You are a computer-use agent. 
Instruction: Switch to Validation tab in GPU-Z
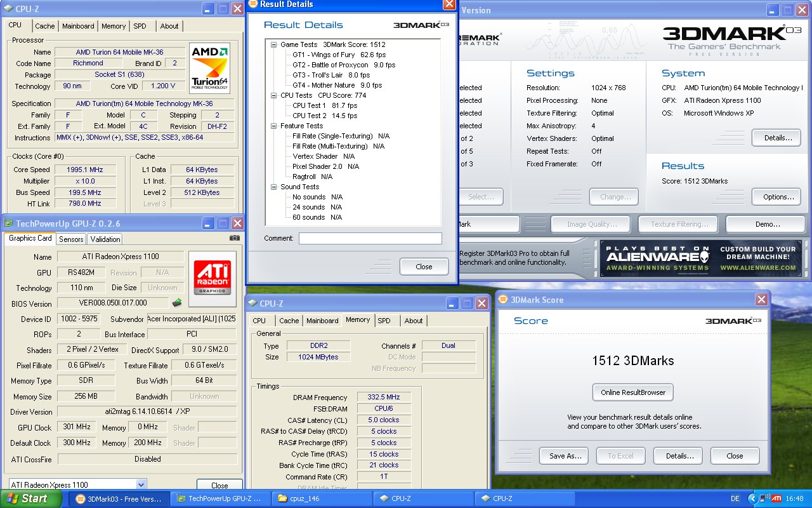point(105,239)
